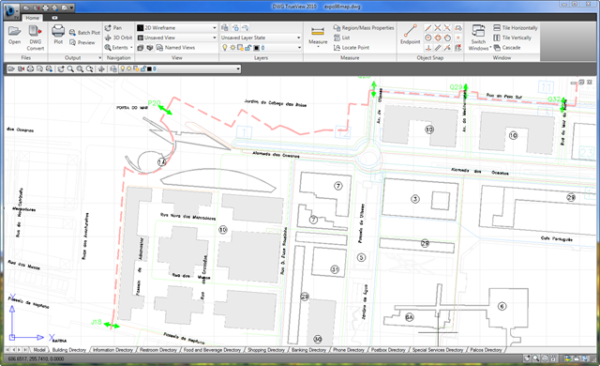Image resolution: width=600 pixels, height=366 pixels.
Task: Open Postbox Directory layout tab
Action: (388, 350)
